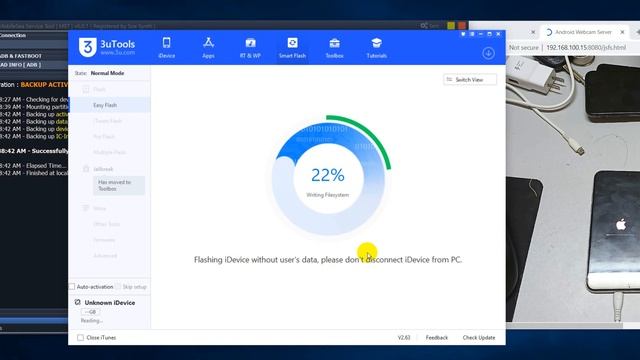Click the browser address bar URL 192.168.100.15
Viewport: 640px width, 360px height.
(x=586, y=48)
